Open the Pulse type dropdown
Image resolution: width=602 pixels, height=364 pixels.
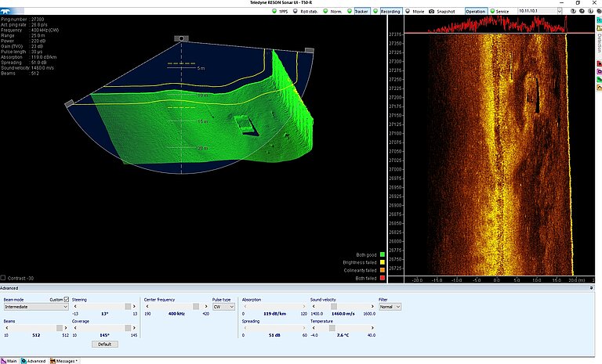click(222, 307)
